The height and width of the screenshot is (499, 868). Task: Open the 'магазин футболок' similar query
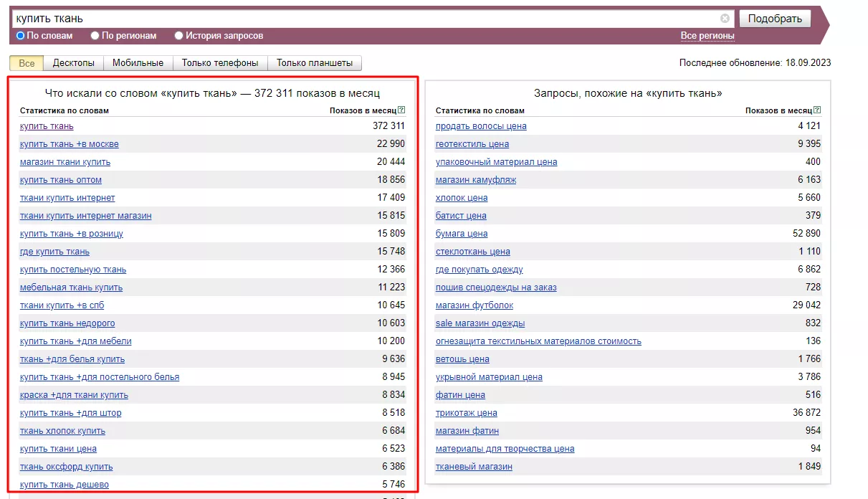point(474,305)
